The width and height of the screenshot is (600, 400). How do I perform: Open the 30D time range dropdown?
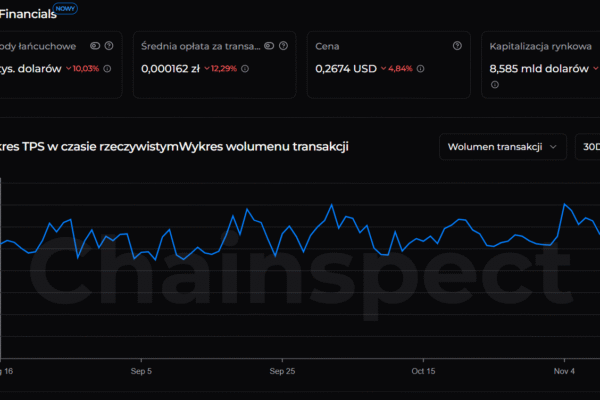coord(588,147)
